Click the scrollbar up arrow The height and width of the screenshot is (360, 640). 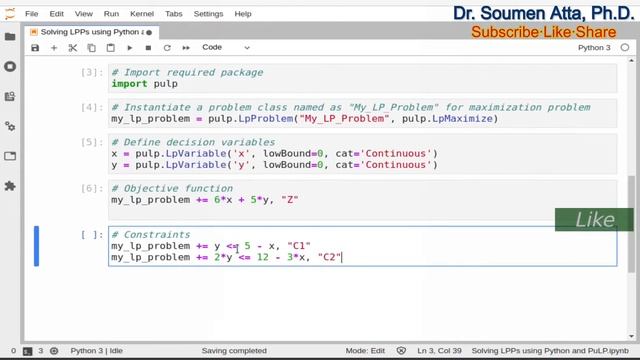[x=631, y=60]
